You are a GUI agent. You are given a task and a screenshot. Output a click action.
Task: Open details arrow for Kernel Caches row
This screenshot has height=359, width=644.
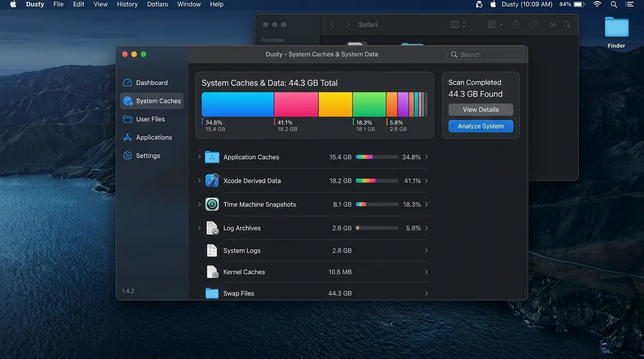click(x=426, y=272)
